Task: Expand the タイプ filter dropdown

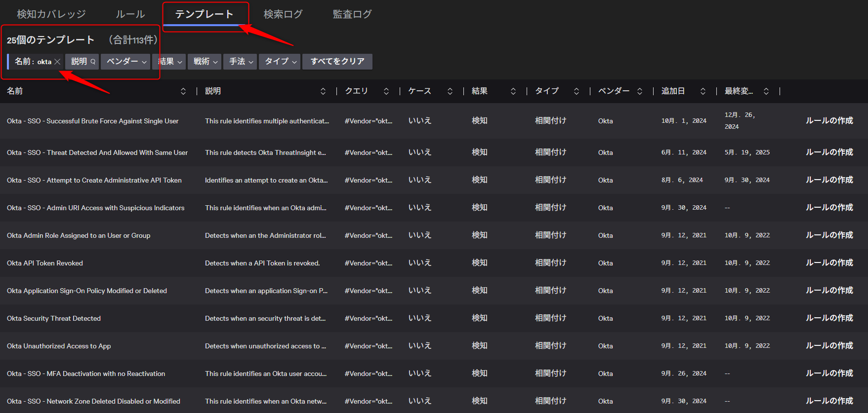Action: point(280,62)
